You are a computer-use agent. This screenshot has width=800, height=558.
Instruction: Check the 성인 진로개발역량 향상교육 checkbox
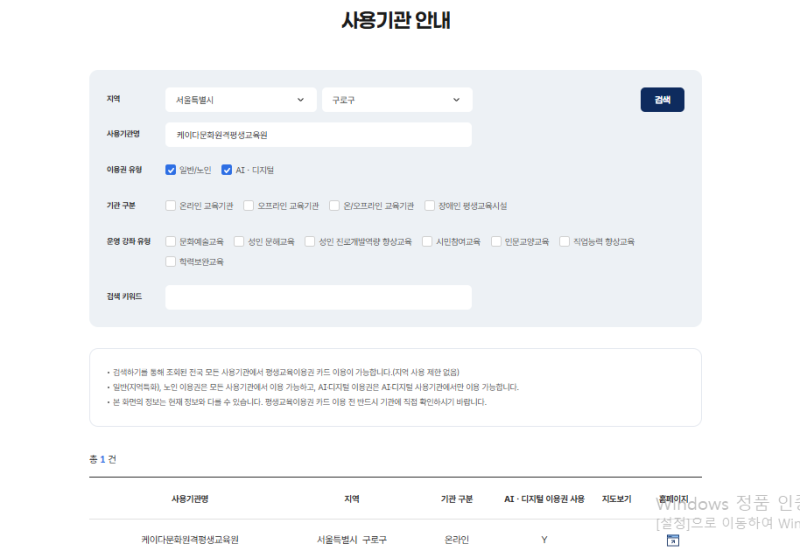click(x=310, y=241)
